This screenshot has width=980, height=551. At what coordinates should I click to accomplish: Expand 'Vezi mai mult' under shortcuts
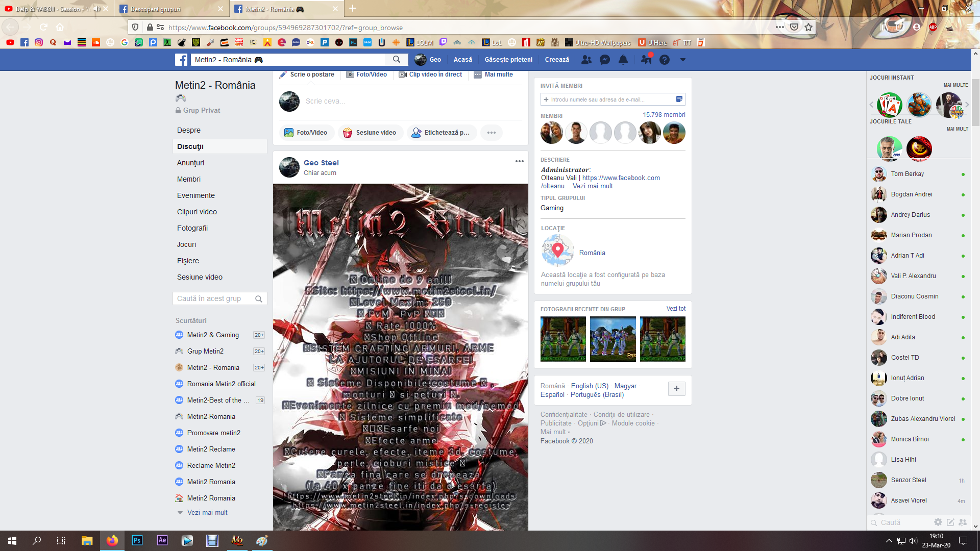(x=207, y=512)
